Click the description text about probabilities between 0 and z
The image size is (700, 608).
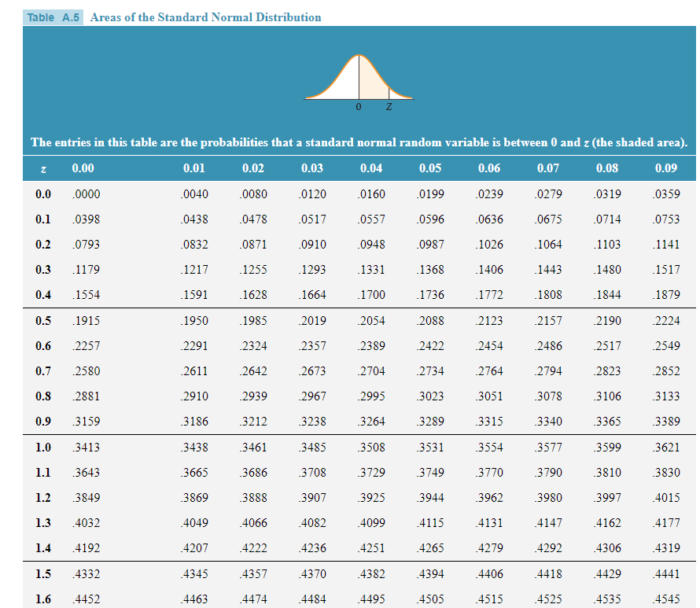358,142
